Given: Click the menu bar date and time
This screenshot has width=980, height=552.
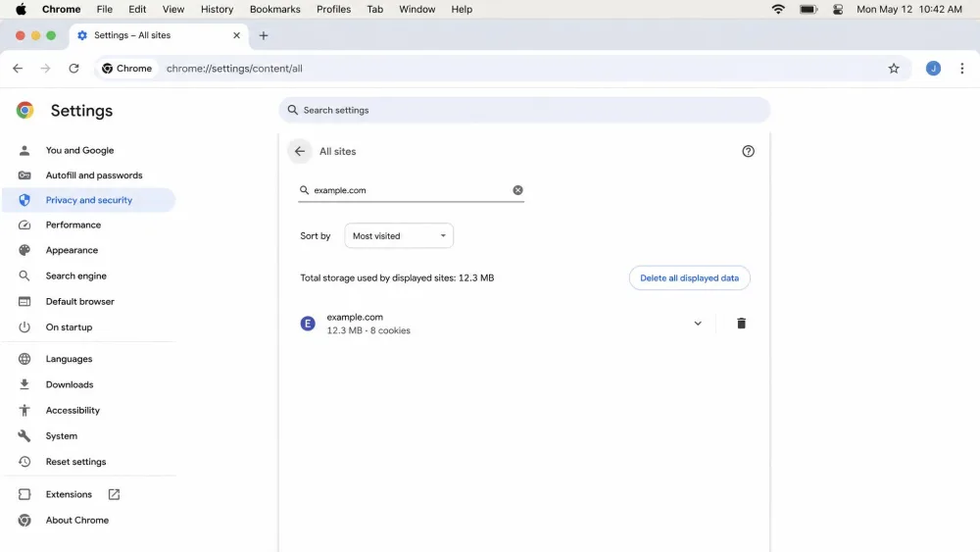Looking at the screenshot, I should [909, 9].
